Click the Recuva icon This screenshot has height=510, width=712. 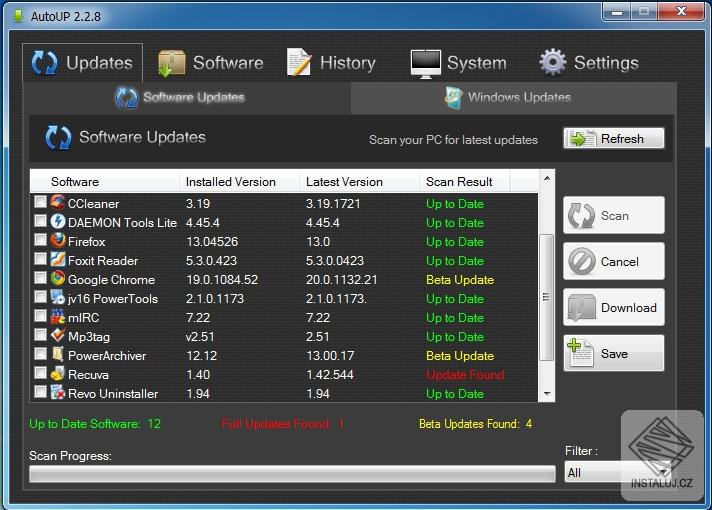[x=58, y=373]
